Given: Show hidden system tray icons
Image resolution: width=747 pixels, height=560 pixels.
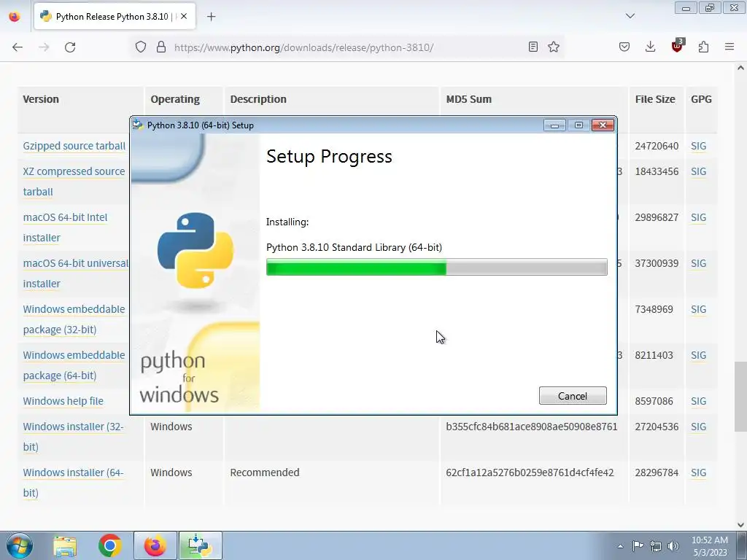Looking at the screenshot, I should coord(620,546).
